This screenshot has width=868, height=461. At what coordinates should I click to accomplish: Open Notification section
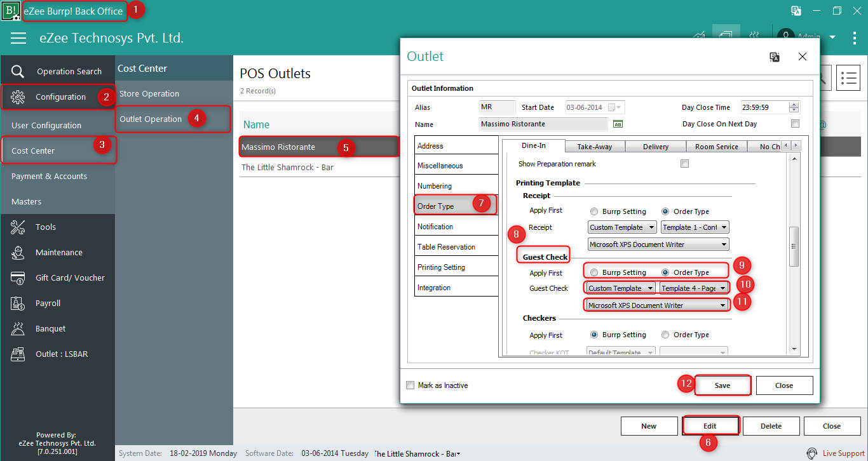pyautogui.click(x=456, y=226)
